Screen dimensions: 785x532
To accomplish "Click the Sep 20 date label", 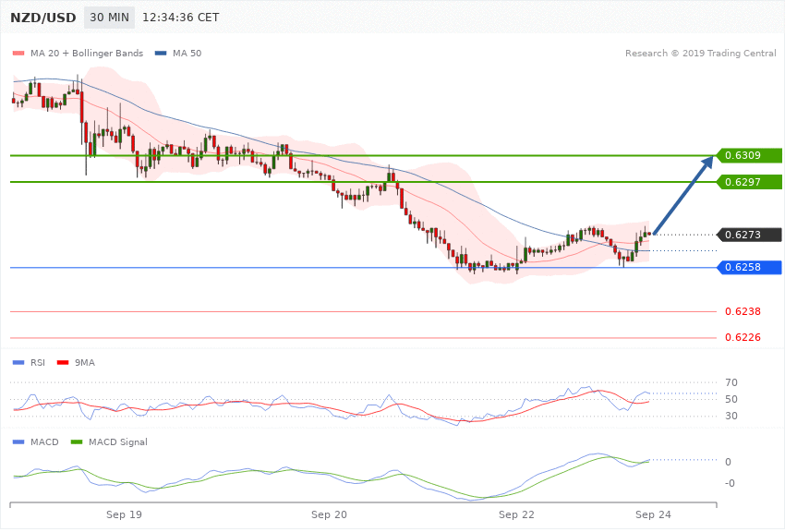I will pos(329,515).
